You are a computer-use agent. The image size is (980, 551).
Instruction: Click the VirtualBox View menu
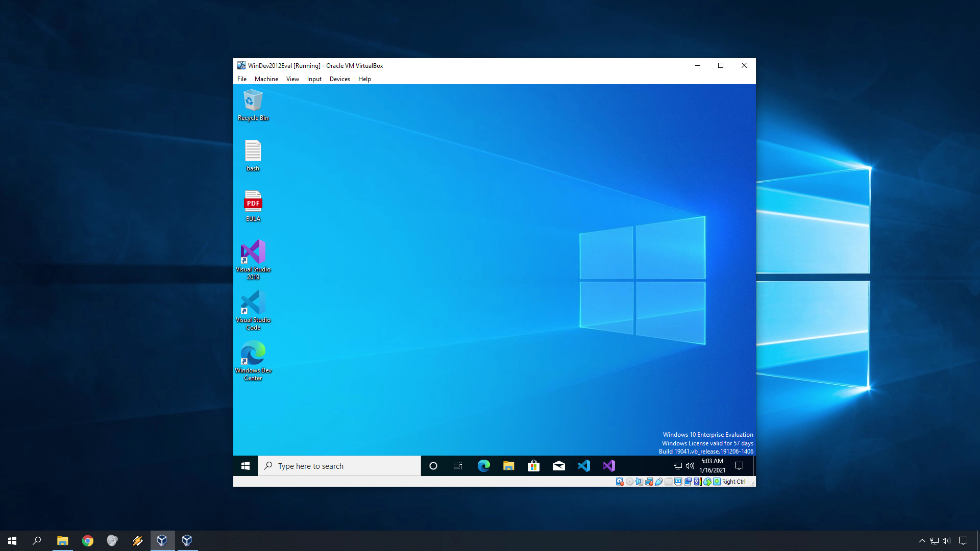point(292,79)
